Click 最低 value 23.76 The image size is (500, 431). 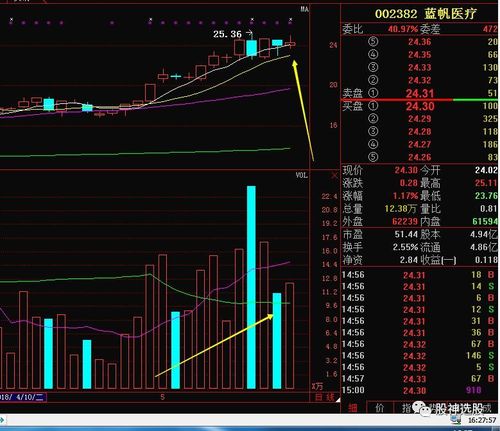[486, 196]
